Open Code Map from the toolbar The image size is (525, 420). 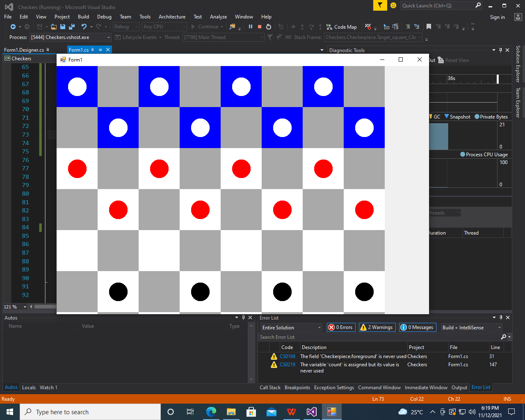pos(342,27)
